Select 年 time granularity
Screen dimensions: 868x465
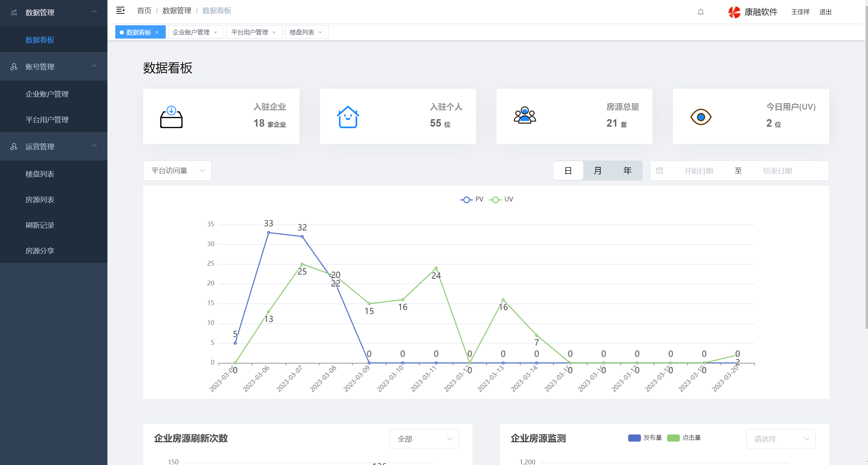pyautogui.click(x=628, y=170)
